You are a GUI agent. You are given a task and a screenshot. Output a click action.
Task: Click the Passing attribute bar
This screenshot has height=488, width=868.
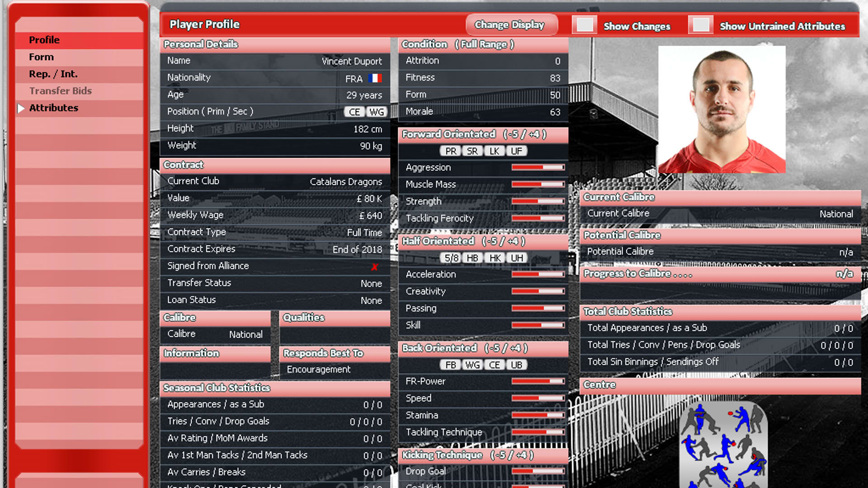point(538,308)
